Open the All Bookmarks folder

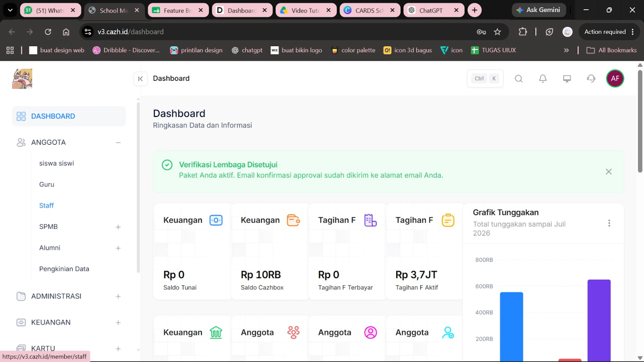pos(611,50)
